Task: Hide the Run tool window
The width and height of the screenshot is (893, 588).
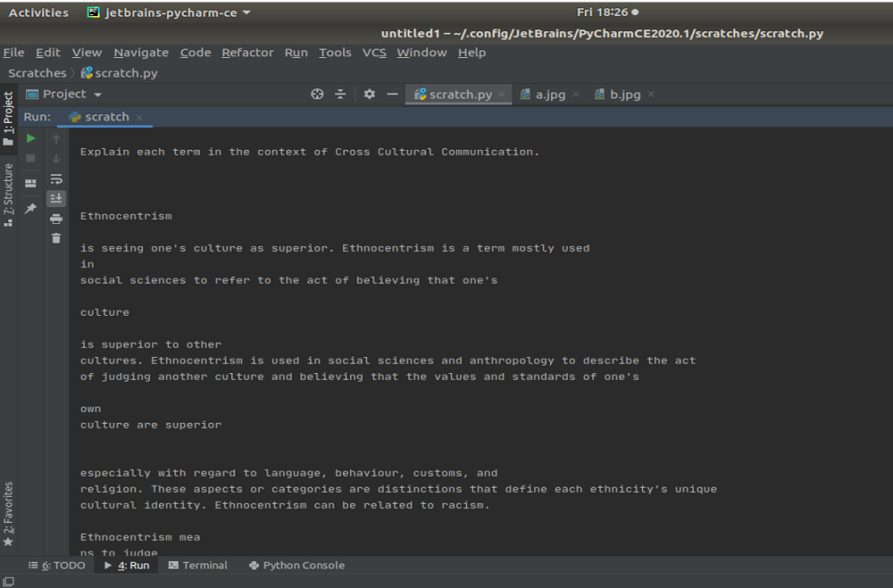Action: (392, 94)
